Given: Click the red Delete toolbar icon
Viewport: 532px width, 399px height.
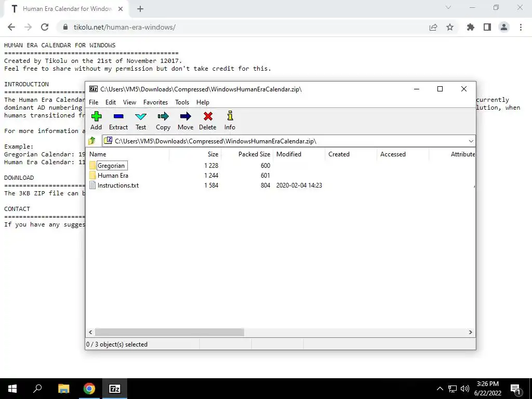Looking at the screenshot, I should 208,121.
